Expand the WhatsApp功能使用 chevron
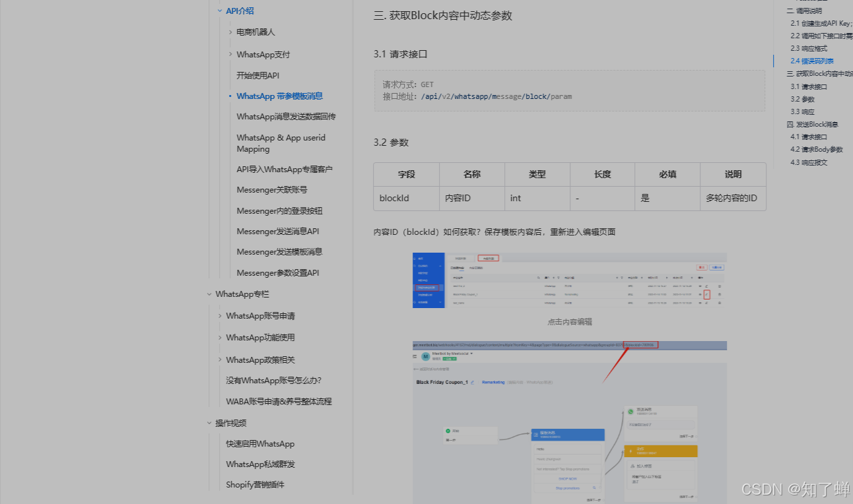The image size is (853, 504). pos(220,338)
